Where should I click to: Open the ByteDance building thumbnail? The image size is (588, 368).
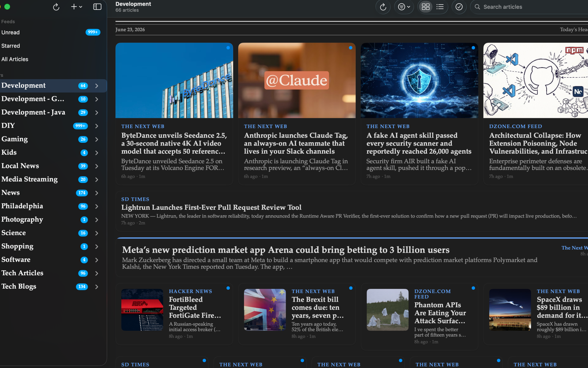click(x=174, y=80)
